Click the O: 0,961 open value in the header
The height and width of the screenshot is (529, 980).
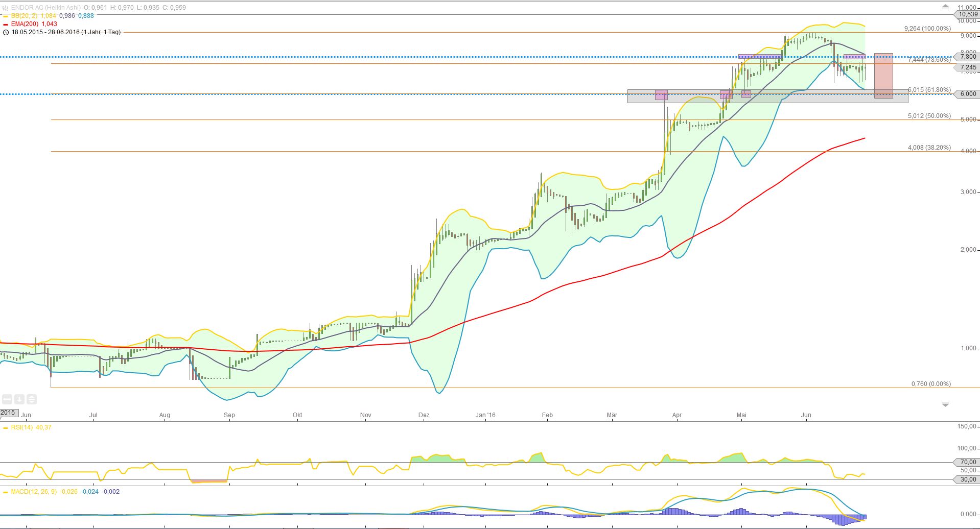[96, 8]
